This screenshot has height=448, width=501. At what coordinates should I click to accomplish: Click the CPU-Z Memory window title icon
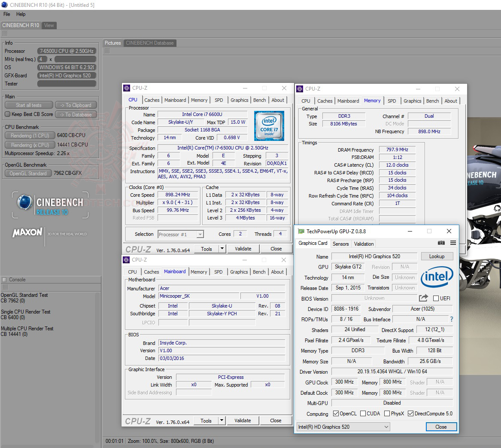(x=300, y=89)
